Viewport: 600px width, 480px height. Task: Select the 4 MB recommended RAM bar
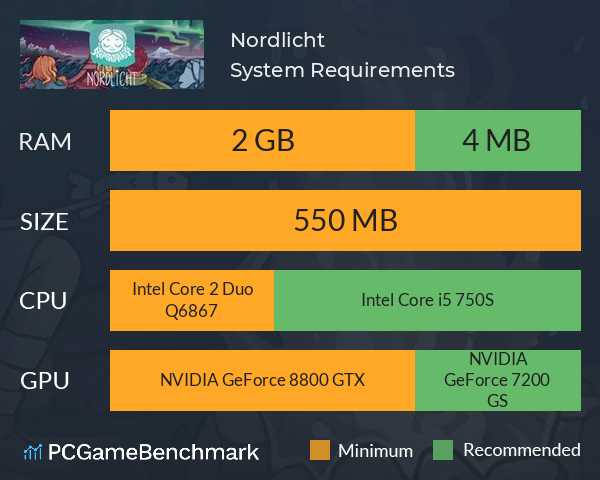(498, 140)
